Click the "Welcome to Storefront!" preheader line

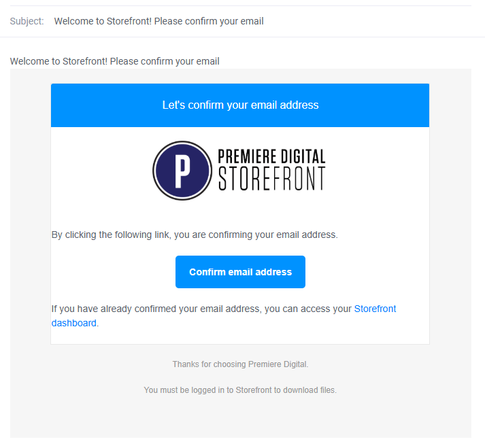[114, 61]
